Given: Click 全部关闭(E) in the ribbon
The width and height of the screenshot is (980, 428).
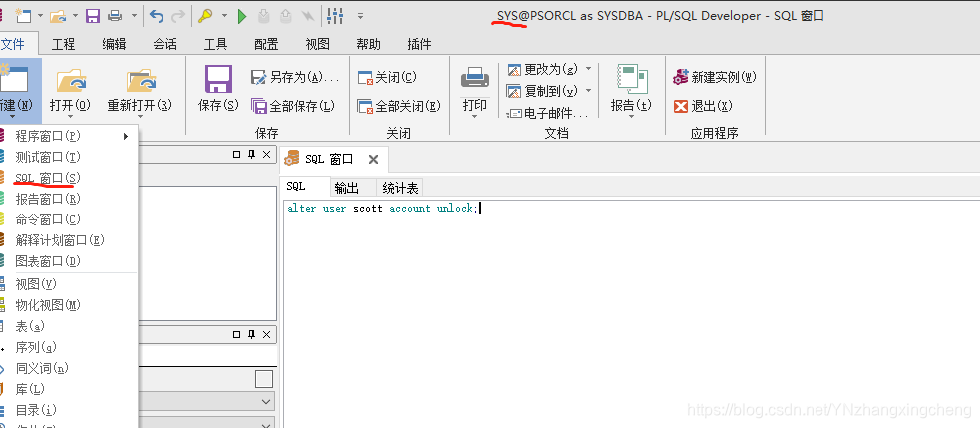Looking at the screenshot, I should click(399, 106).
